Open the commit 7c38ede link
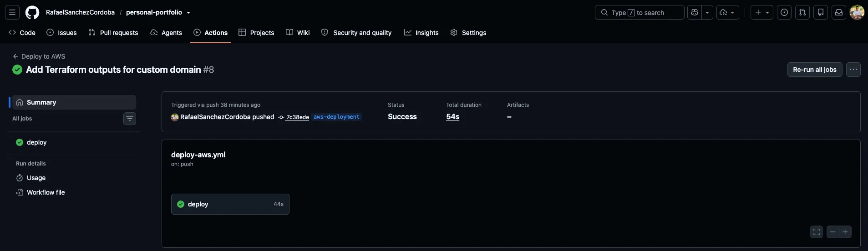The image size is (868, 251). pyautogui.click(x=298, y=117)
